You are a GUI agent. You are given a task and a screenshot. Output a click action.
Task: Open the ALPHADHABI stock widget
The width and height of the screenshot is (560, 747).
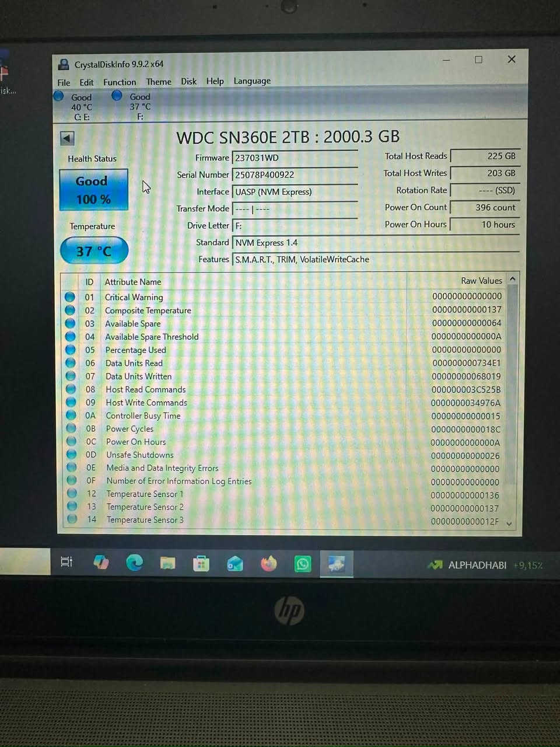(x=485, y=565)
